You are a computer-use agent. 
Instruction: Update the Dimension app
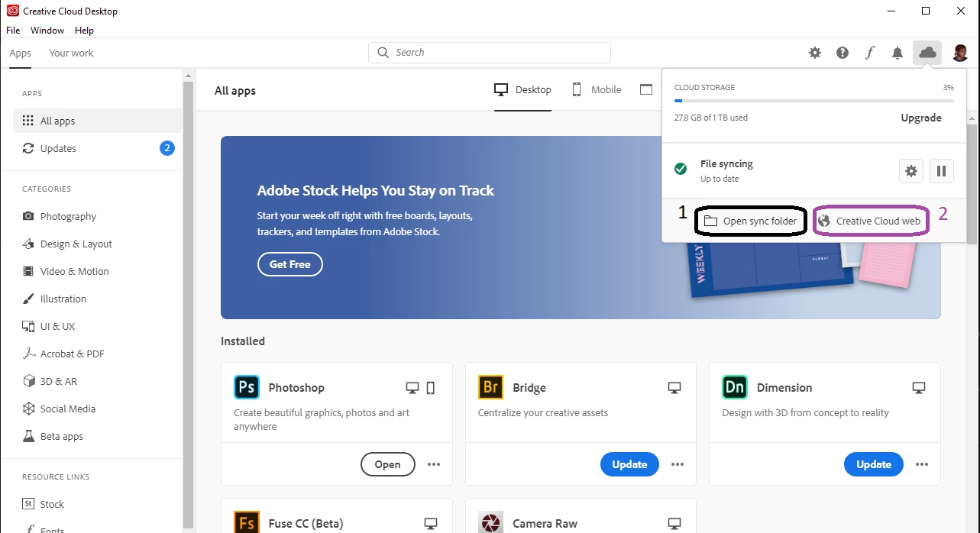coord(874,464)
